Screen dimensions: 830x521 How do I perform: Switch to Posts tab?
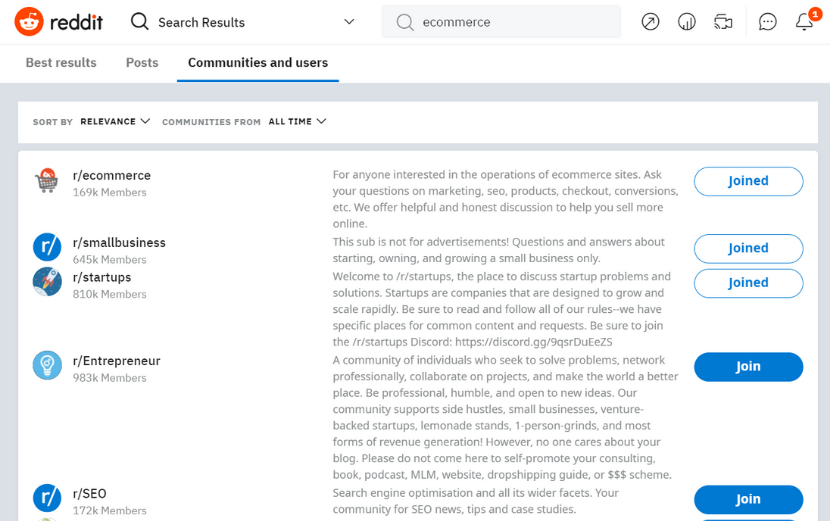[x=142, y=62]
